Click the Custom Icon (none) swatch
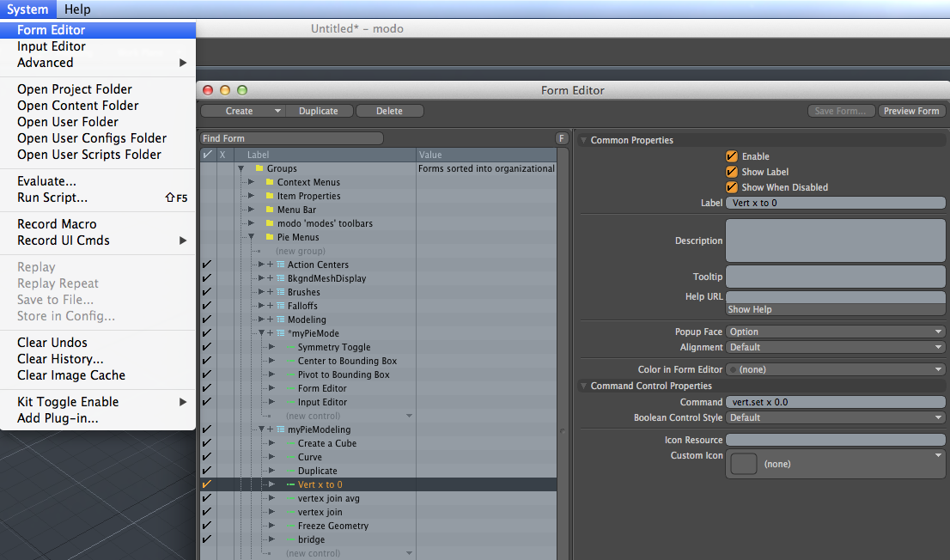950x560 pixels. [x=744, y=465]
